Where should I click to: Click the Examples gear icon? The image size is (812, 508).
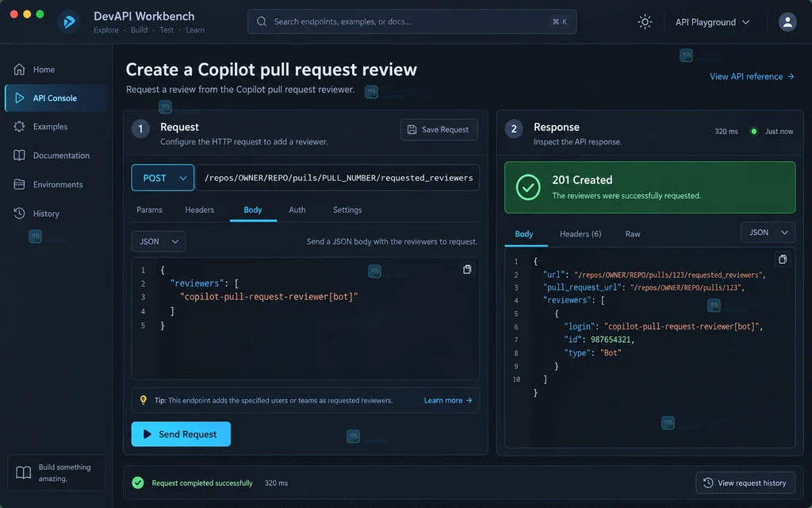click(x=19, y=126)
